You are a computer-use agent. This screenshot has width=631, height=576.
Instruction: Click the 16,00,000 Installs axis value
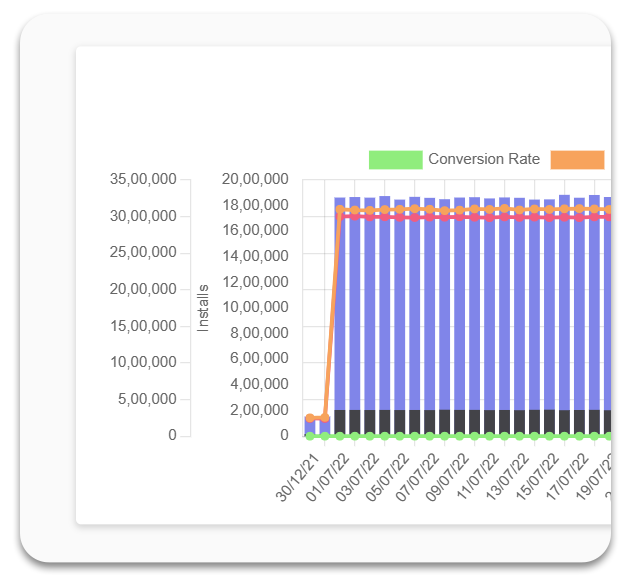pyautogui.click(x=255, y=230)
